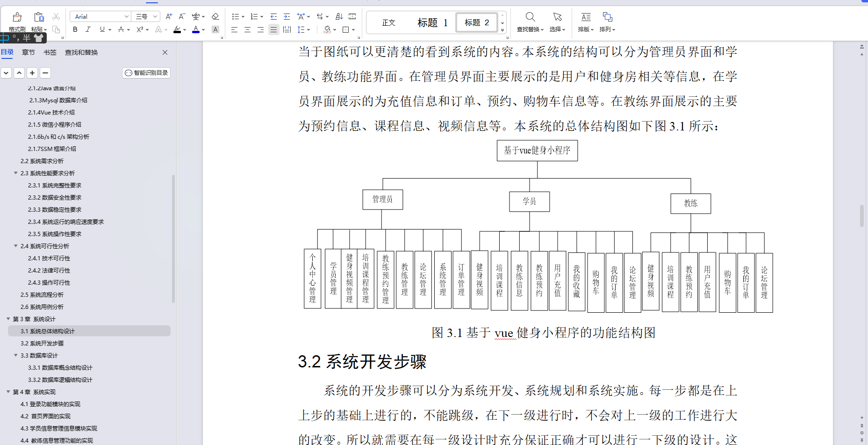The width and height of the screenshot is (868, 445).
Task: Collapse the 2.4 系统可行性分析 outline node
Action: pos(15,246)
